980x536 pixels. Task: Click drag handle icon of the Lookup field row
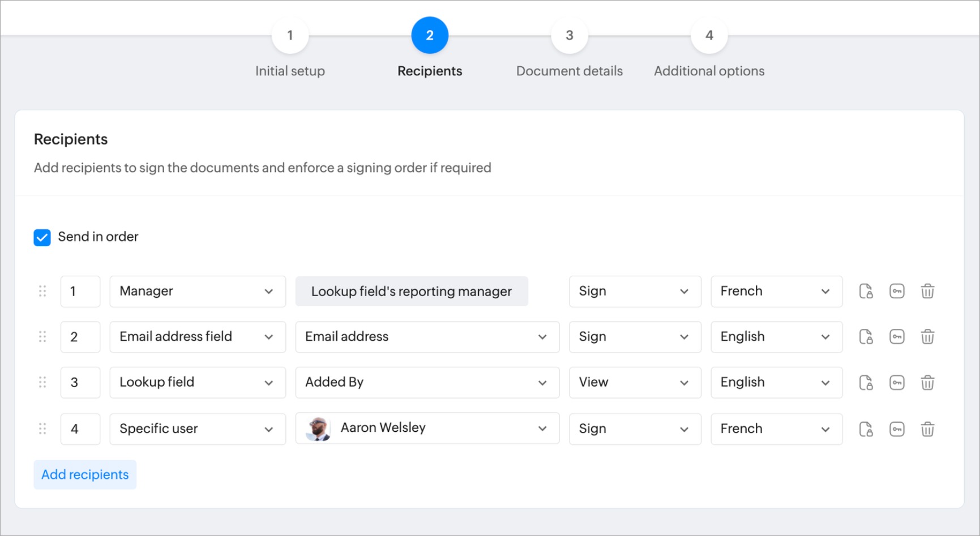42,383
